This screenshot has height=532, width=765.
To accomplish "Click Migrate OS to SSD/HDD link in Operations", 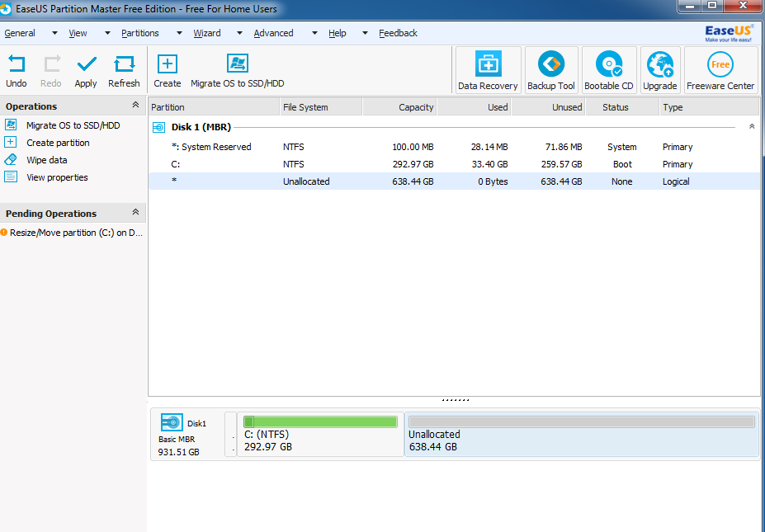I will click(x=73, y=125).
